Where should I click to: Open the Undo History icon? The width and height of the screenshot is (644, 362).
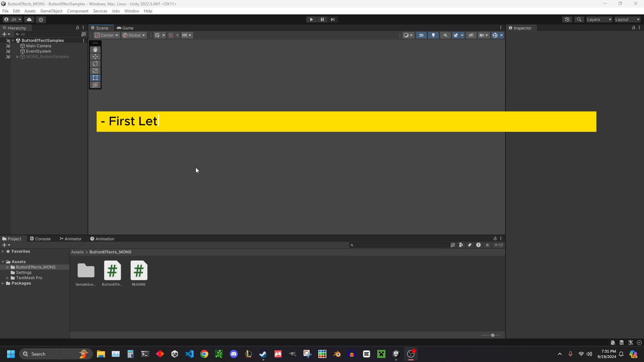coord(567,19)
